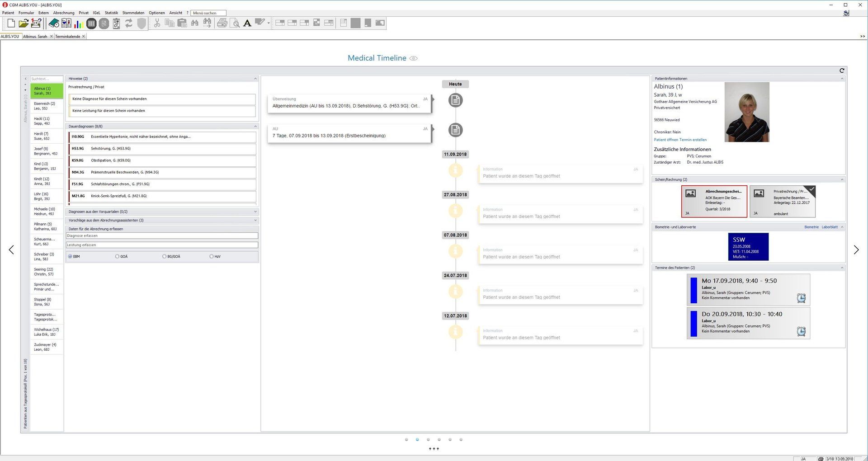This screenshot has height=461, width=868.
Task: Select the refresh arrows icon in the toolbar
Action: [x=129, y=23]
